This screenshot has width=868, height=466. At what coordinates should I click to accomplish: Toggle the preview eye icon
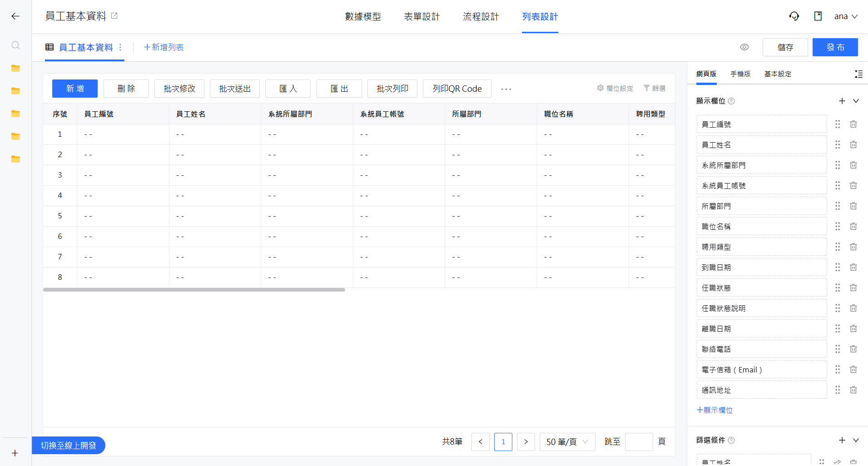[x=744, y=47]
